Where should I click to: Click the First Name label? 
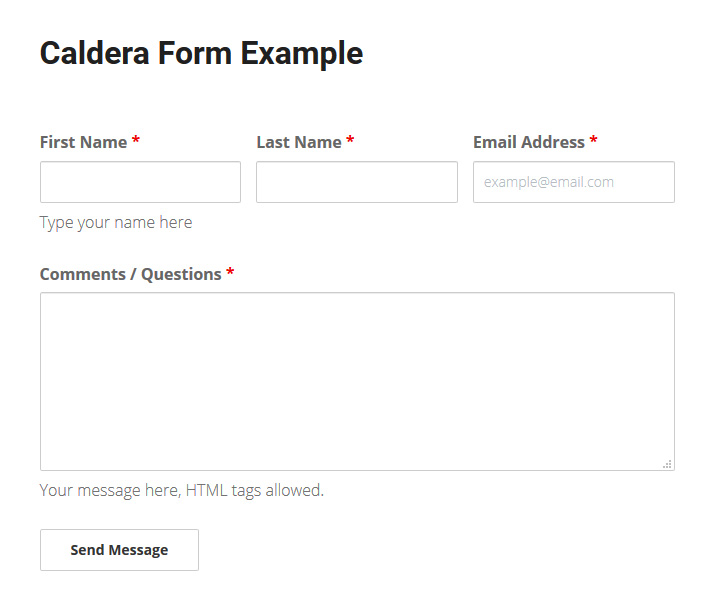pyautogui.click(x=83, y=142)
